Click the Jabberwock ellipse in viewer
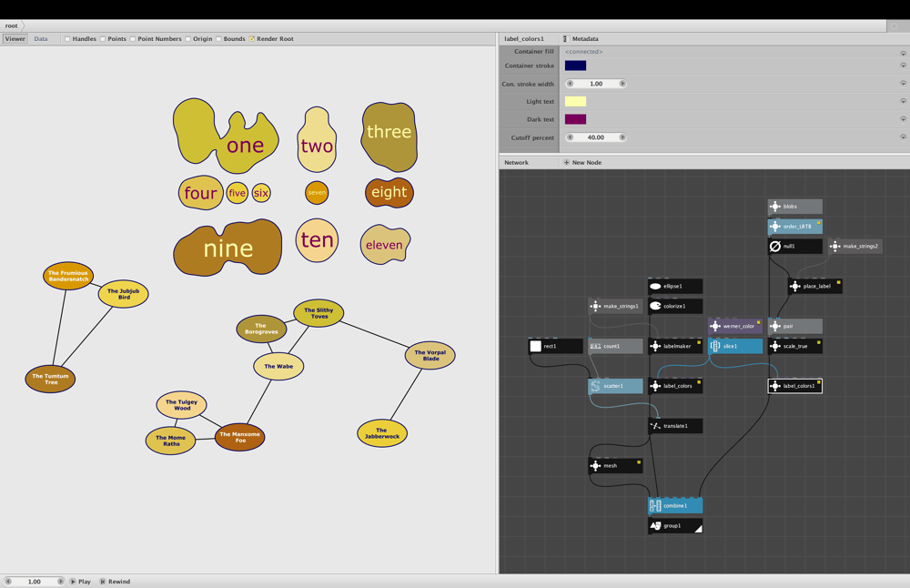The image size is (910, 588). tap(382, 433)
